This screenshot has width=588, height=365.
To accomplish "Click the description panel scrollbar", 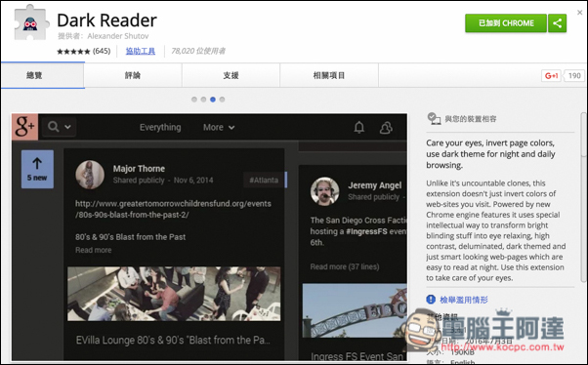I will (x=583, y=197).
